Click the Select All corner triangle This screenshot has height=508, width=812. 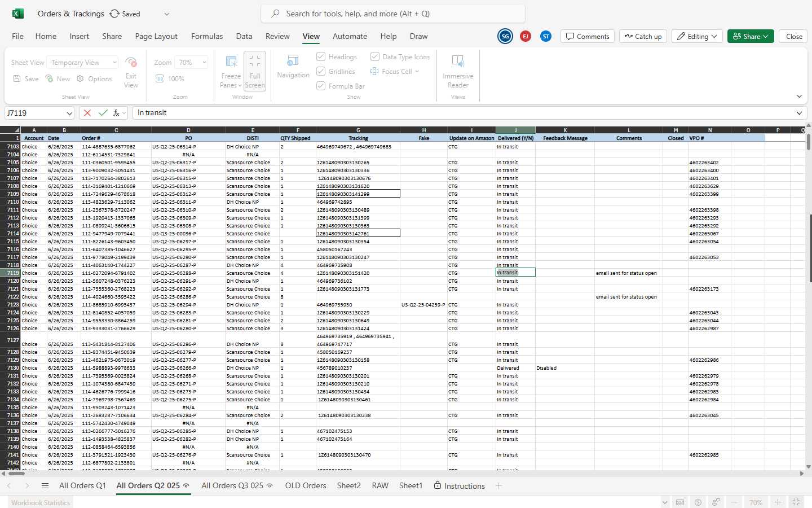pos(10,130)
